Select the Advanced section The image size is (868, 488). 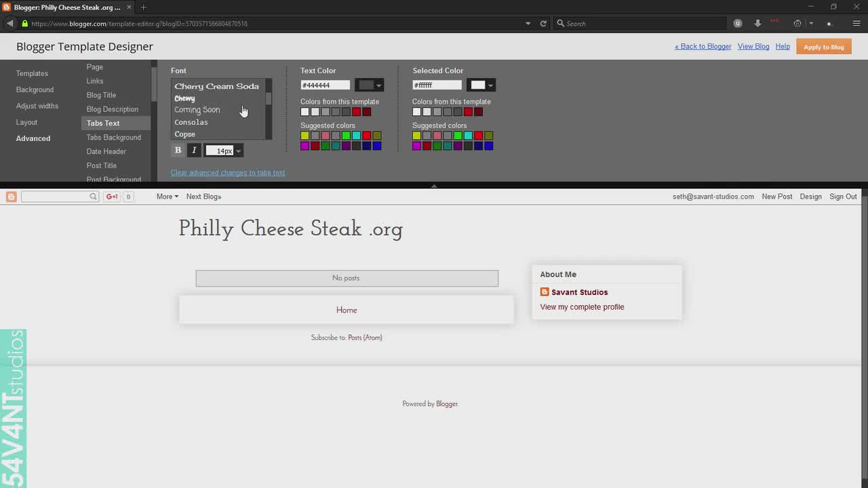[x=33, y=138]
